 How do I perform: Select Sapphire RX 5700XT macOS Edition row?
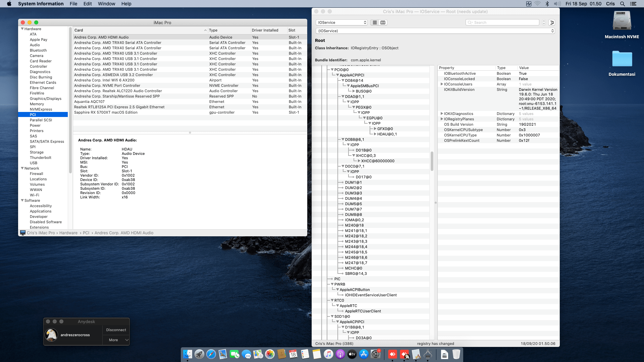point(190,112)
